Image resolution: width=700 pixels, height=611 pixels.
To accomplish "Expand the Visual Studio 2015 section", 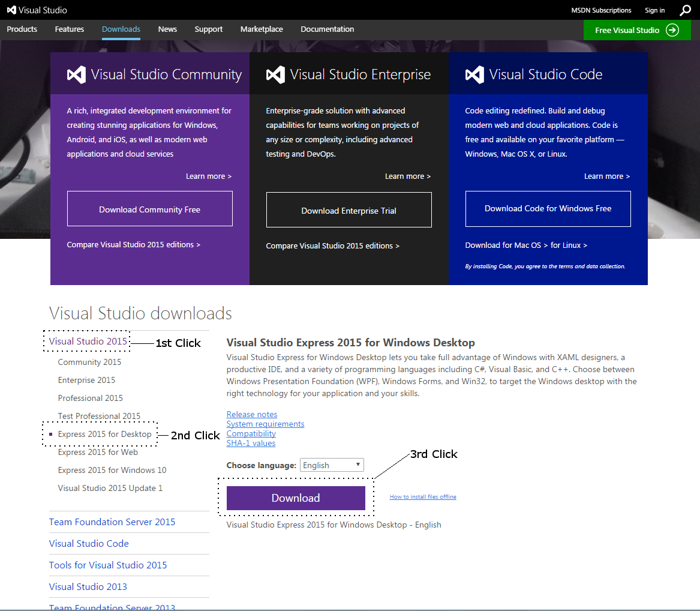I will pos(88,342).
